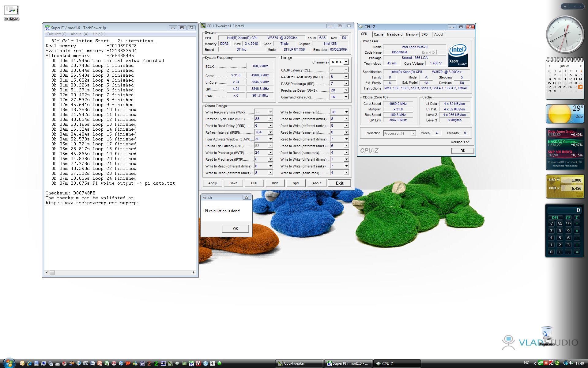The height and width of the screenshot is (368, 588).
Task: Click the calculator percent key
Action: coord(560,224)
